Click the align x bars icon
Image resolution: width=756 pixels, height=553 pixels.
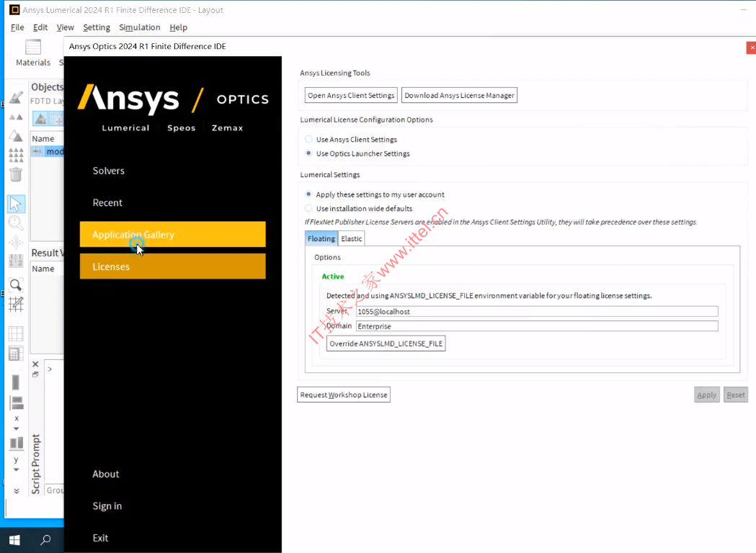coord(17,403)
